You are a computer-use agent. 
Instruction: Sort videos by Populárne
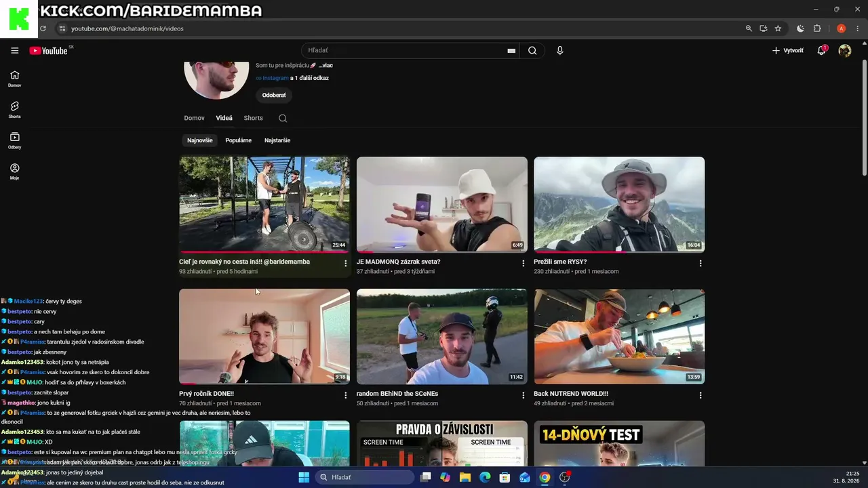tap(238, 140)
